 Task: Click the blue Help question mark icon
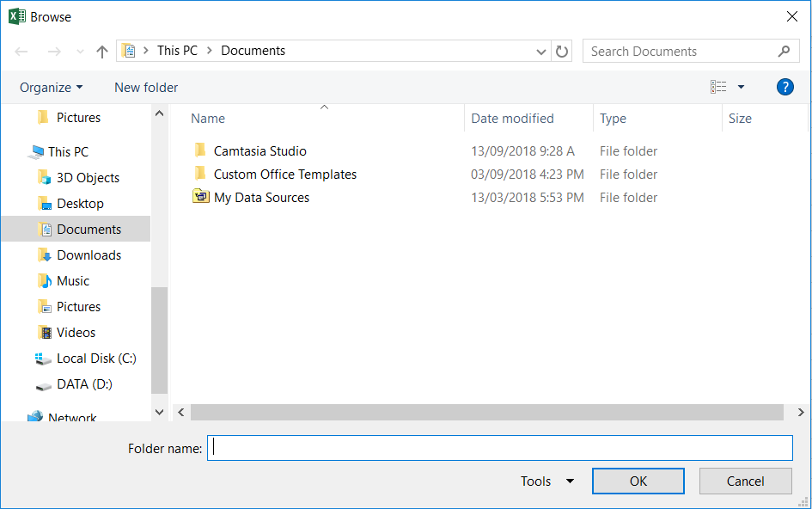tap(785, 87)
